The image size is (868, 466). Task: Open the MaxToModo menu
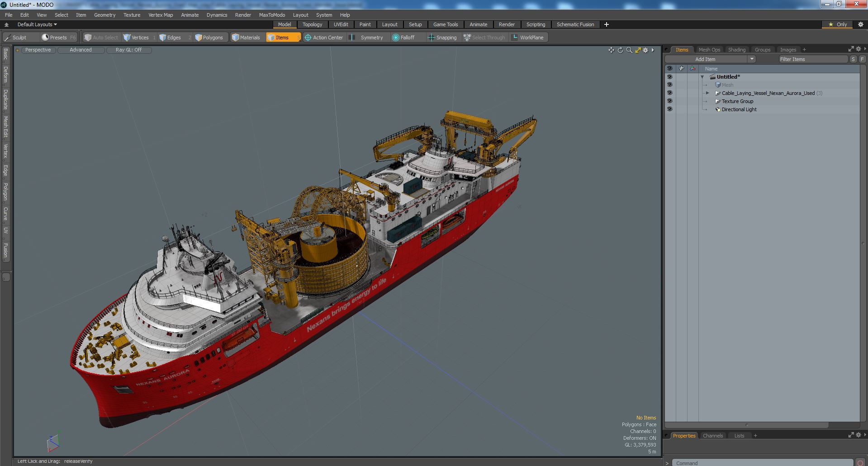coord(272,15)
